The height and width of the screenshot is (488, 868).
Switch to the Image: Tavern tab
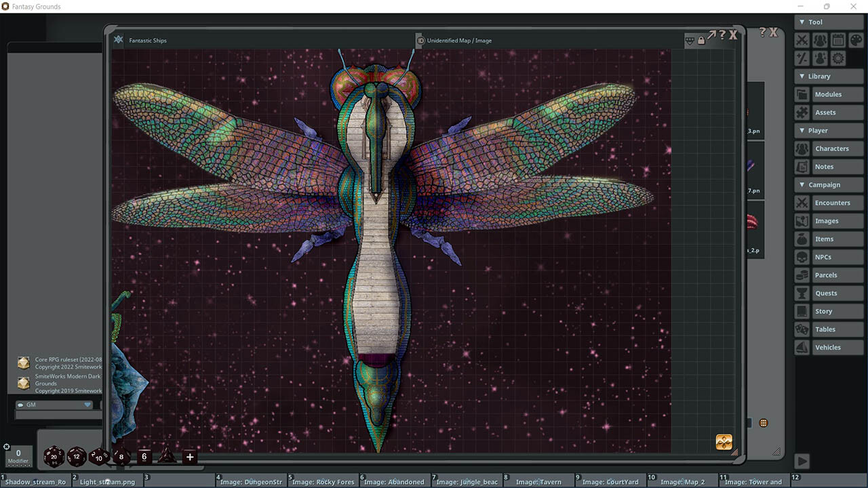point(540,482)
